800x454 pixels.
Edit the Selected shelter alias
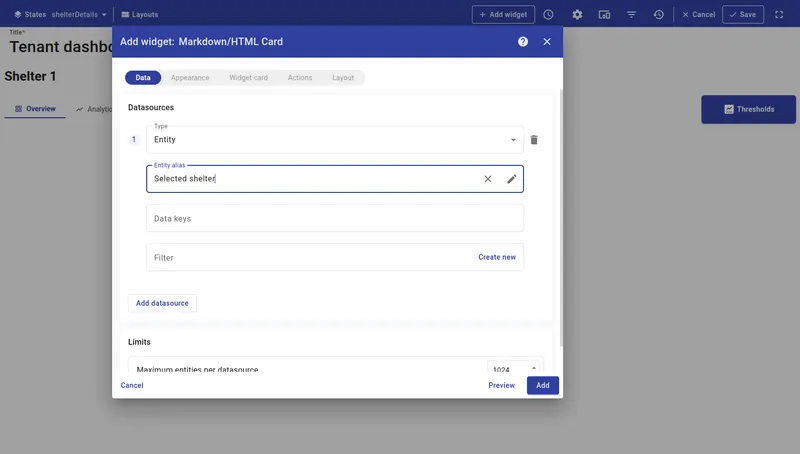coord(511,179)
